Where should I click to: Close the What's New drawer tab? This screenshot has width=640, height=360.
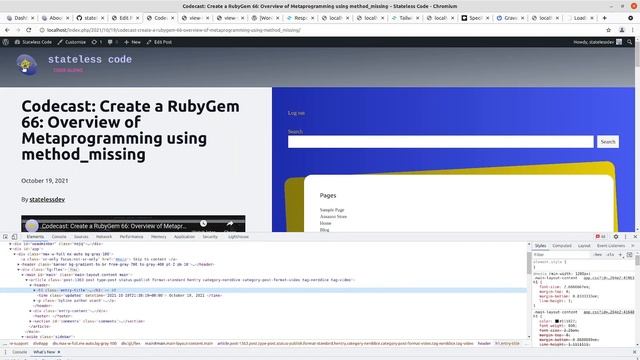pyautogui.click(x=59, y=352)
